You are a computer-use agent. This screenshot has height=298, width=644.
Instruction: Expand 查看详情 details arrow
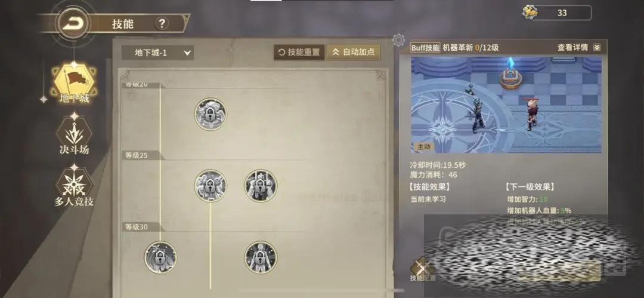pos(597,47)
